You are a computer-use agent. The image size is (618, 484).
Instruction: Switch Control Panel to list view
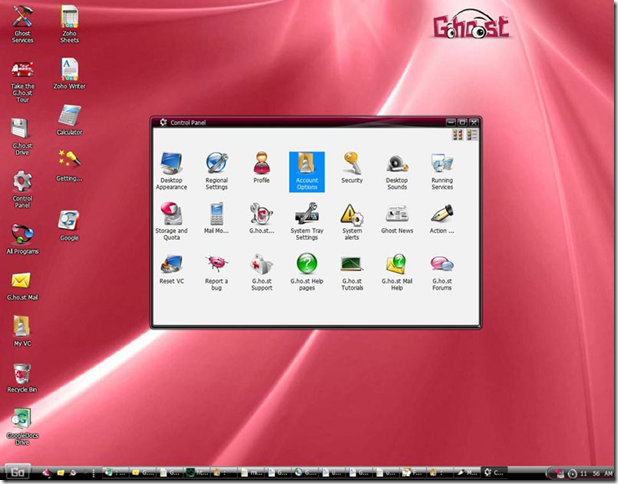pyautogui.click(x=472, y=135)
